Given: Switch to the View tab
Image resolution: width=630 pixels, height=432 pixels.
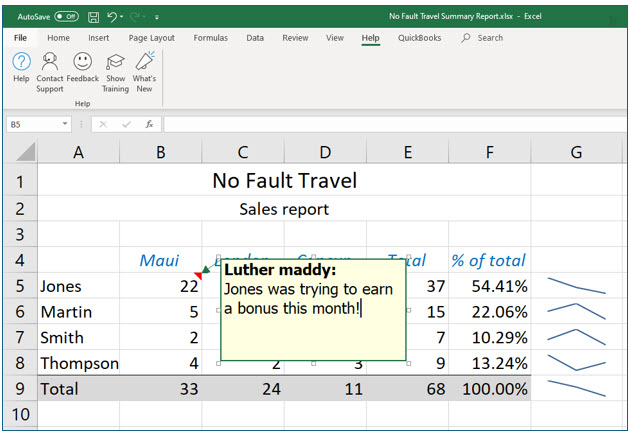Looking at the screenshot, I should click(x=335, y=38).
